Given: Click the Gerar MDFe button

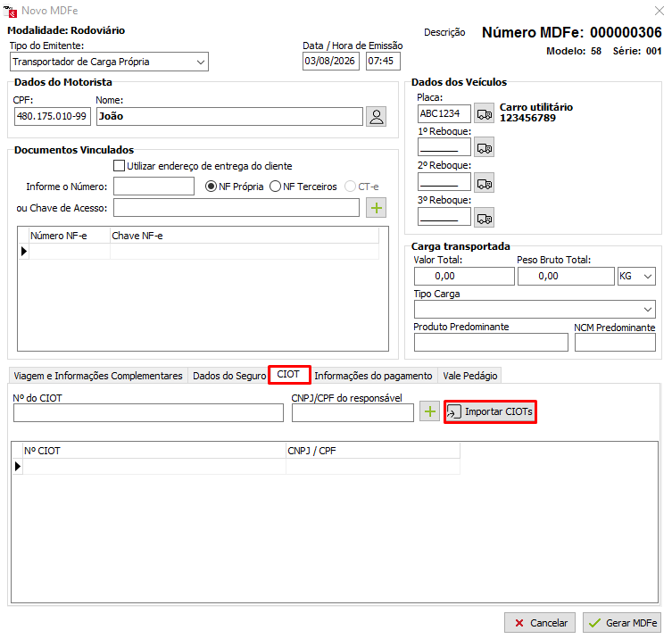Looking at the screenshot, I should [622, 623].
